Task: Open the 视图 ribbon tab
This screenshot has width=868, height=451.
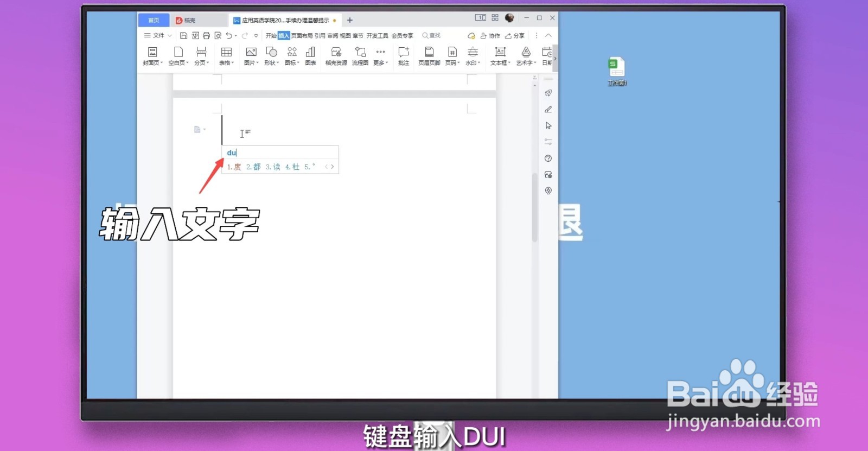Action: click(x=345, y=35)
